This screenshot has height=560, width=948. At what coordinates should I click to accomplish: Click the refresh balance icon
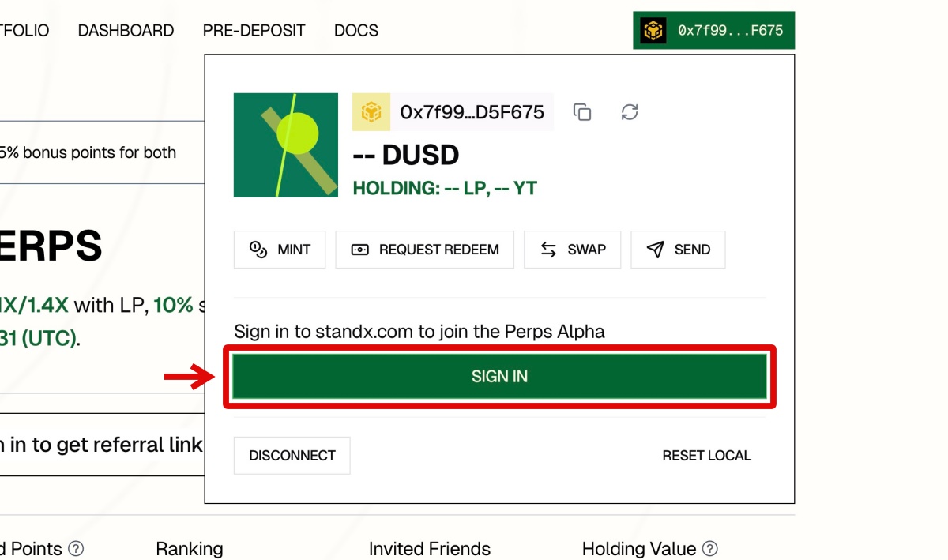(630, 112)
